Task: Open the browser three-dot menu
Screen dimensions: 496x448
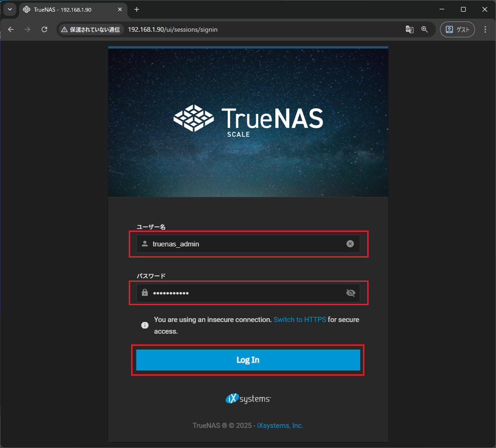Action: (485, 29)
